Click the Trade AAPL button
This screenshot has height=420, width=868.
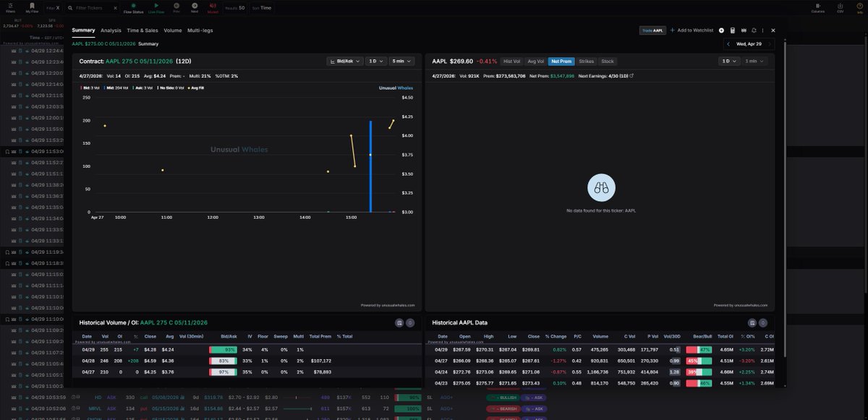pyautogui.click(x=652, y=30)
